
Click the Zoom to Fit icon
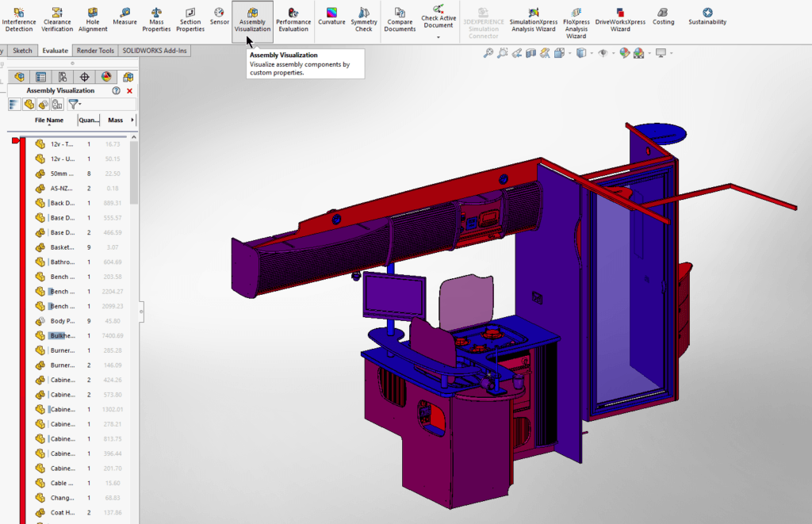489,53
